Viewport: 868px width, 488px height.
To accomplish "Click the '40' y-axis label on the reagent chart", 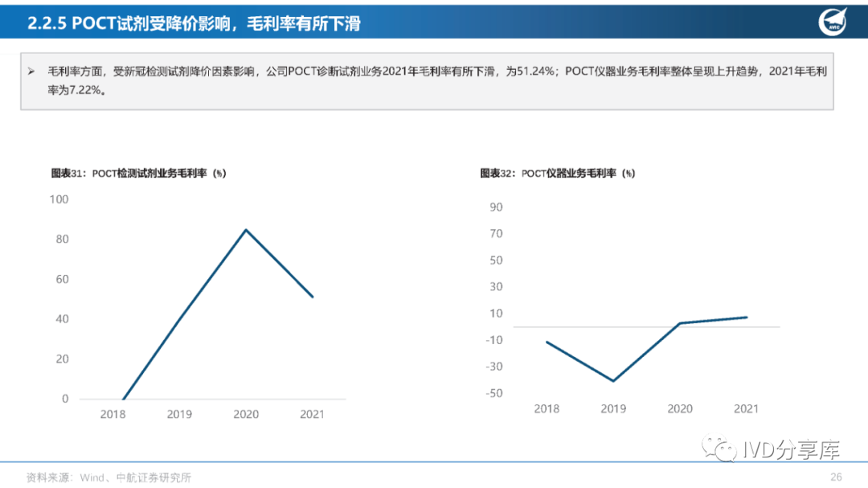I will 62,319.
